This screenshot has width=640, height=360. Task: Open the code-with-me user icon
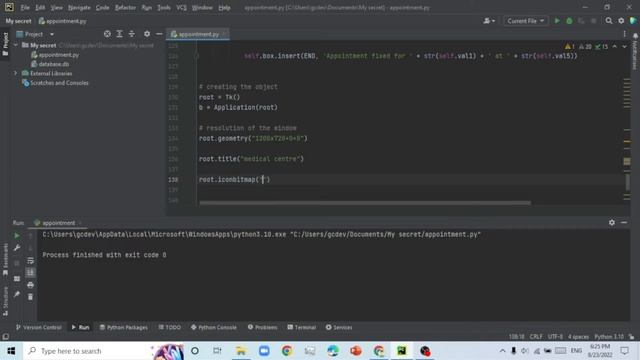point(489,21)
